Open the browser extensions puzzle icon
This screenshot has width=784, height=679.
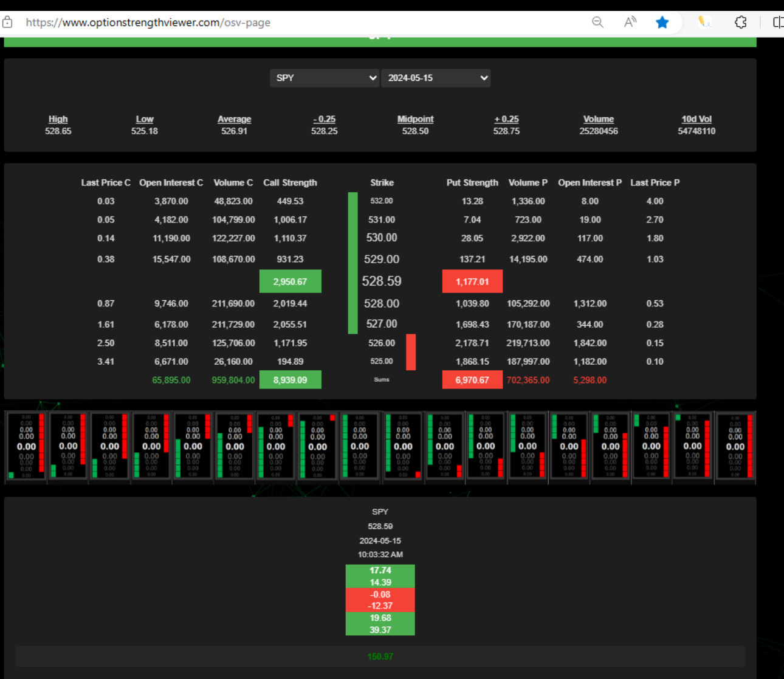pos(740,22)
